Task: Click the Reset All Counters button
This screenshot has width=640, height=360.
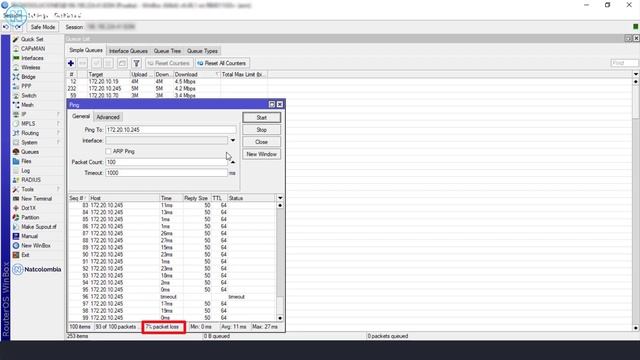Action: (x=222, y=63)
